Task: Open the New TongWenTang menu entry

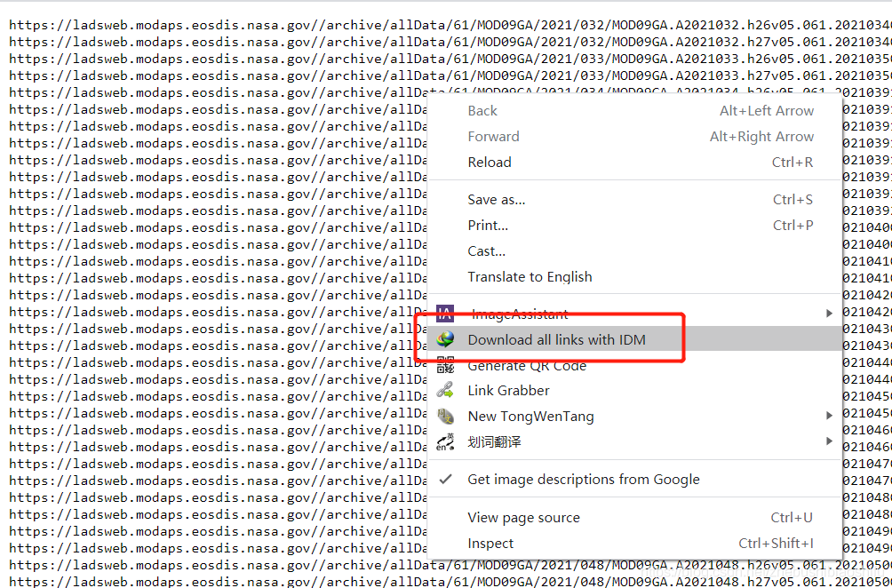Action: tap(634, 417)
